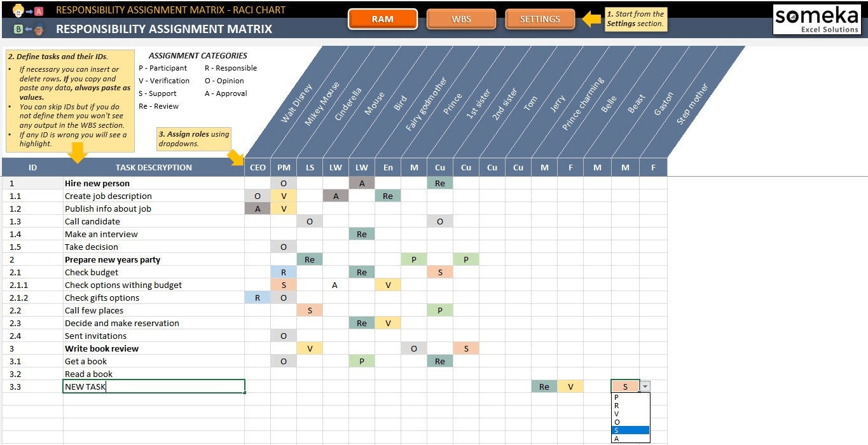Click the NEW TASK input cell
Viewport: 868px width, 445px height.
pos(153,386)
